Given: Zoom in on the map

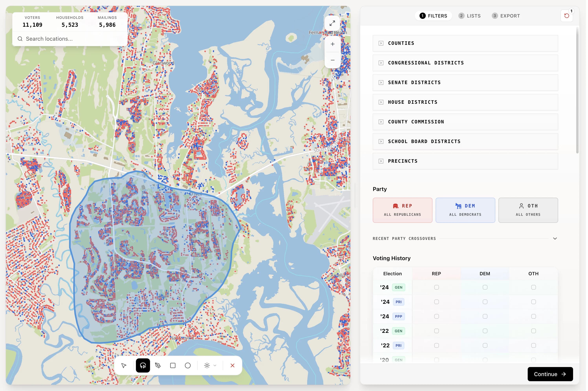Looking at the screenshot, I should (332, 44).
